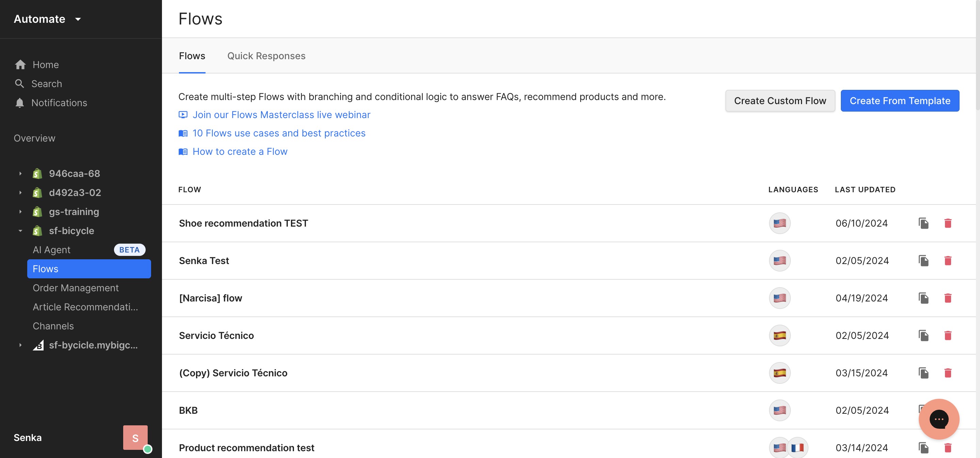Screen dimensions: 980x458
Task: Expand the 946caa-68 store tree
Action: coord(20,174)
